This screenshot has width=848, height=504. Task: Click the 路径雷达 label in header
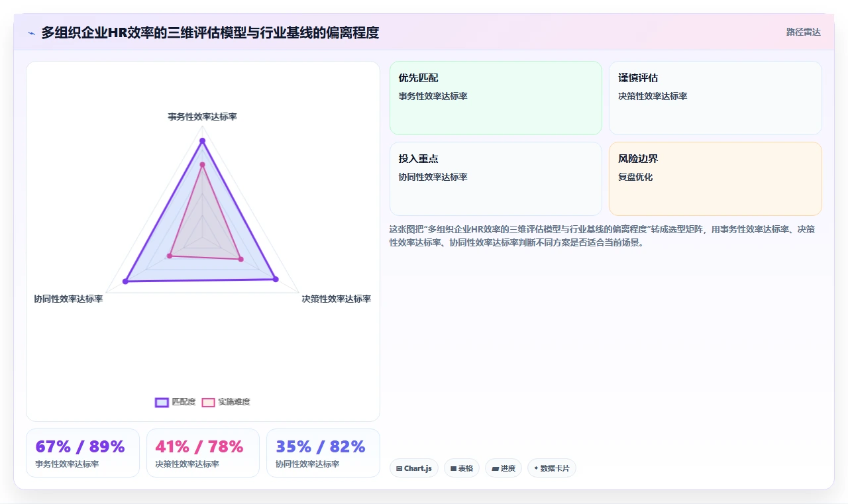(803, 32)
